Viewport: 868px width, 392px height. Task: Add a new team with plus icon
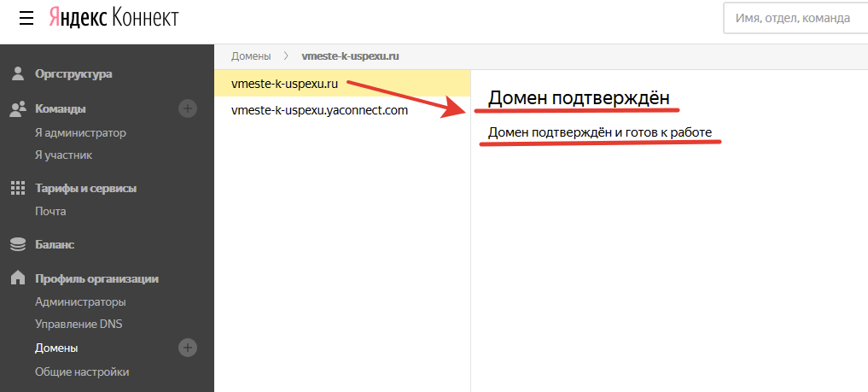click(188, 108)
